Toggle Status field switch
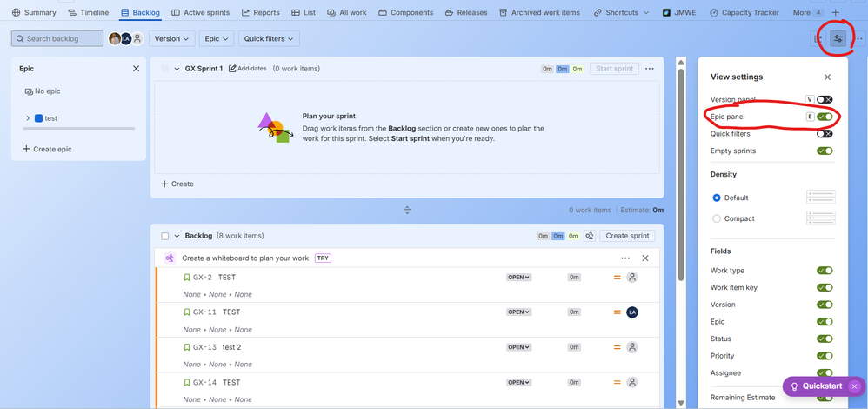Viewport: 868px width, 409px height. point(825,339)
